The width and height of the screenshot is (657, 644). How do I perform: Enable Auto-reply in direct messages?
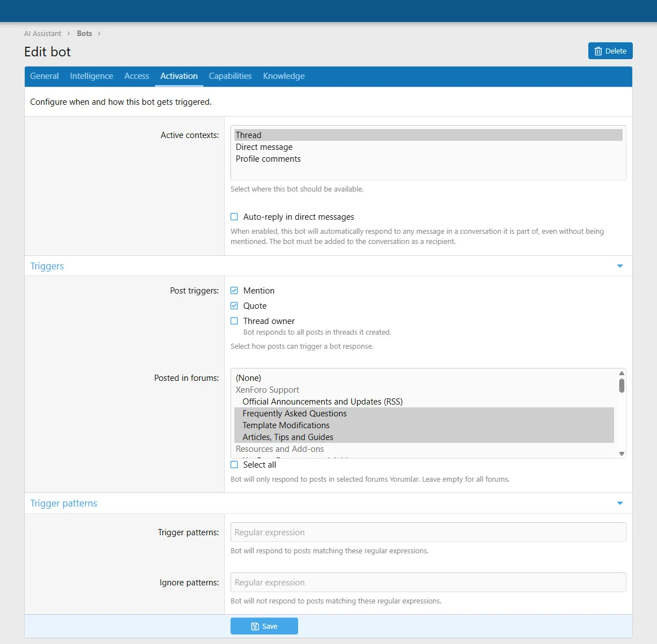pyautogui.click(x=234, y=217)
